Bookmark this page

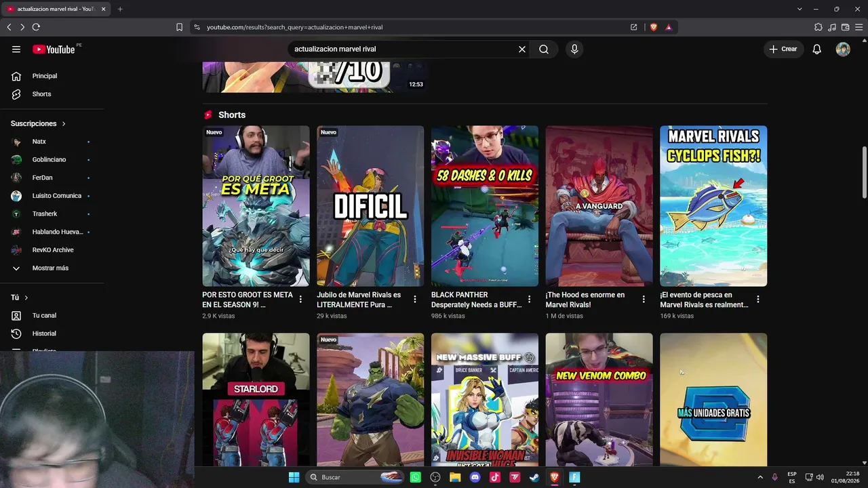click(x=179, y=27)
